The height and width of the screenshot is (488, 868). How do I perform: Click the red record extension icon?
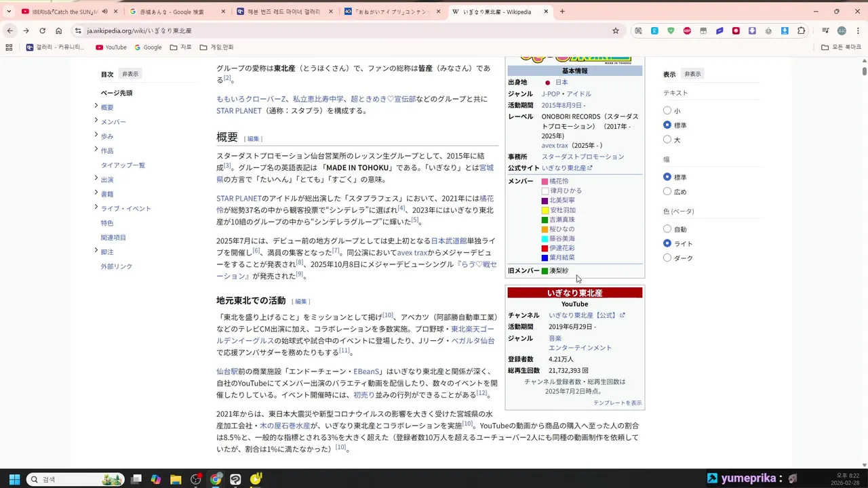tap(736, 30)
